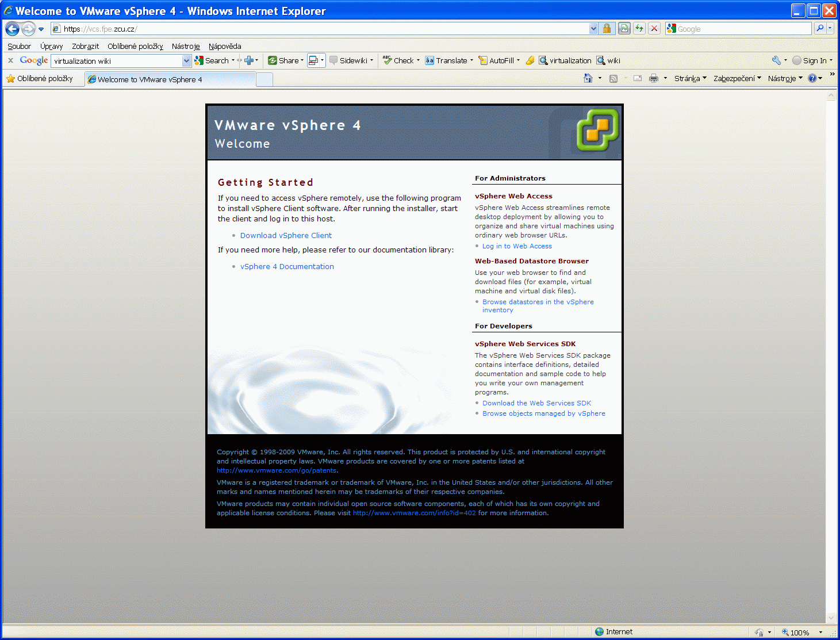Open the Soubor menu
Screen dimensions: 840x640
pos(19,46)
